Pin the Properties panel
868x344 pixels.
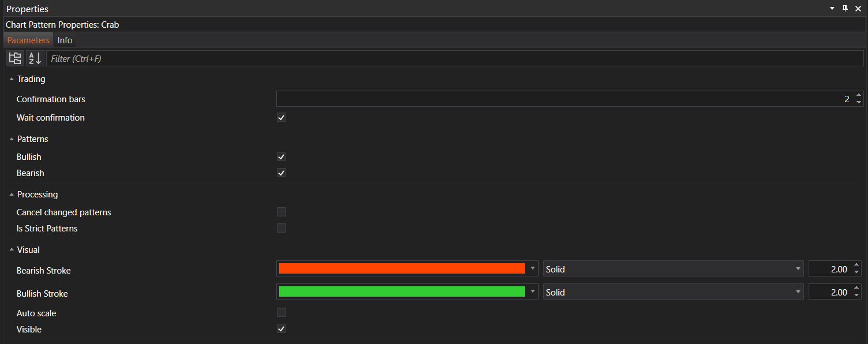[x=845, y=9]
